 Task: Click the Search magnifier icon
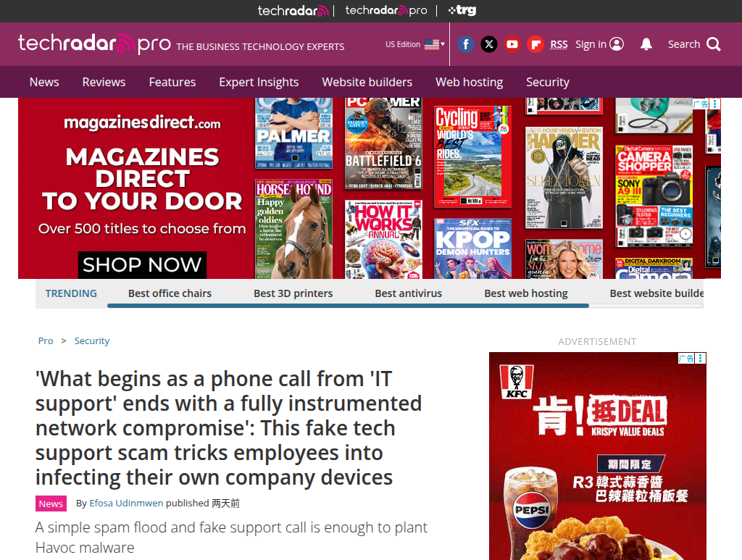tap(714, 44)
